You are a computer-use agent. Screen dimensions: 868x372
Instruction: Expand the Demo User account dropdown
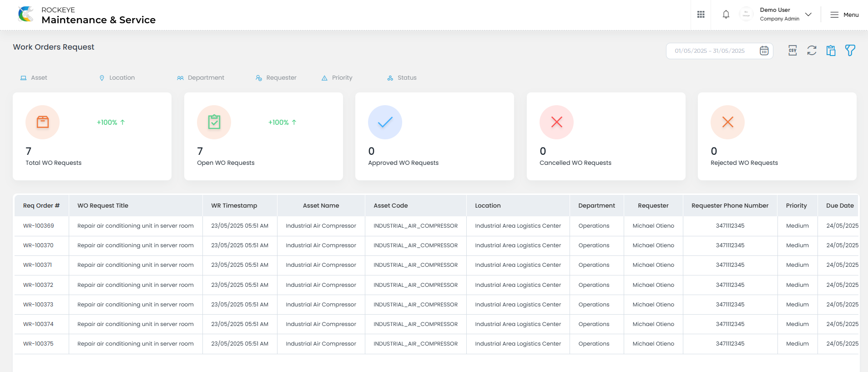pyautogui.click(x=808, y=15)
